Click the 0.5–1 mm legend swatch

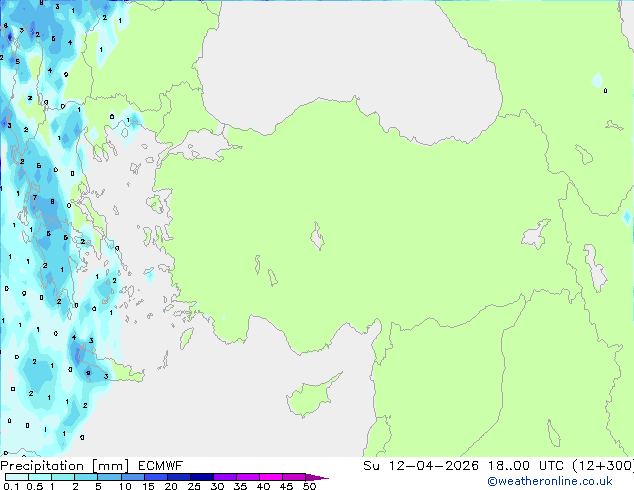click(x=40, y=477)
